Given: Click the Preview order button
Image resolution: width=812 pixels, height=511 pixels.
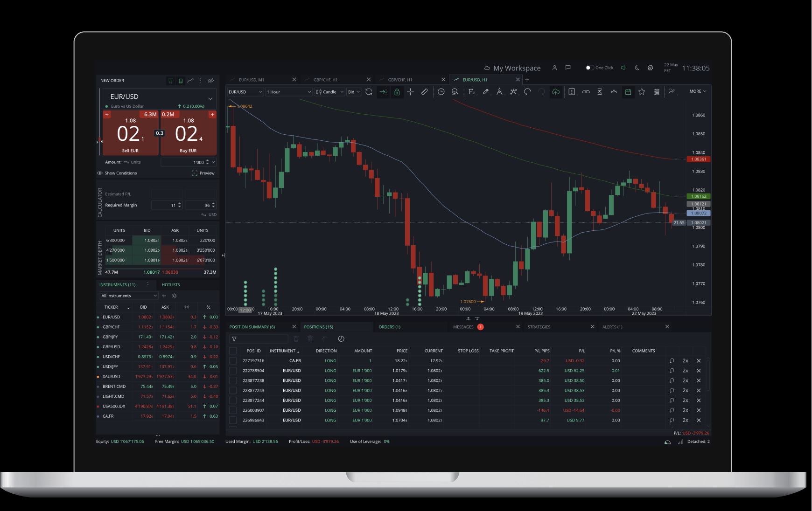Looking at the screenshot, I should pyautogui.click(x=203, y=173).
